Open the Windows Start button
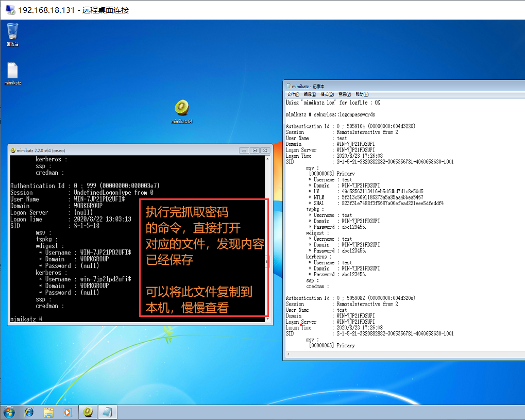Viewport: 525px width, 420px height. click(x=9, y=412)
